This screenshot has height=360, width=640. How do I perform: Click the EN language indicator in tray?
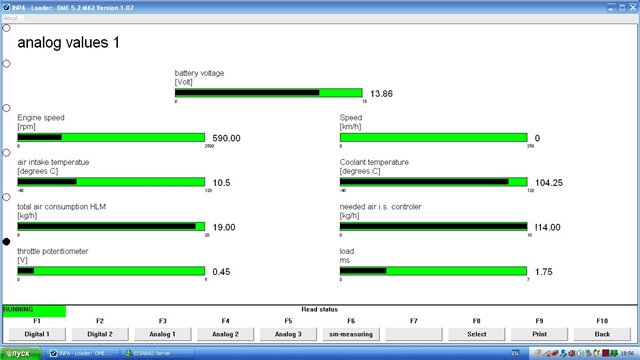tap(515, 353)
